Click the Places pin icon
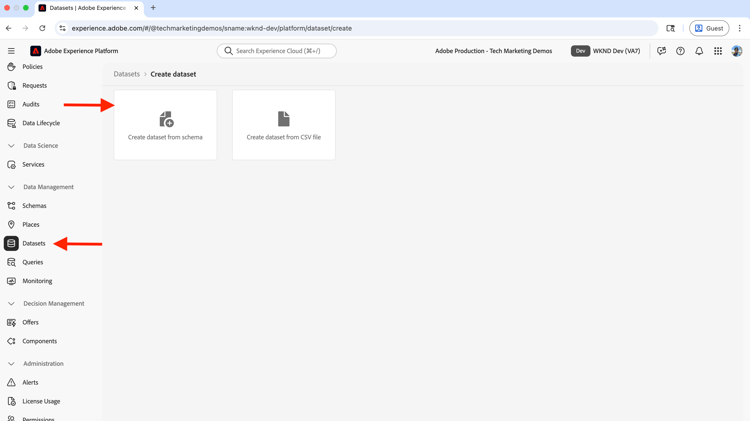 11,224
